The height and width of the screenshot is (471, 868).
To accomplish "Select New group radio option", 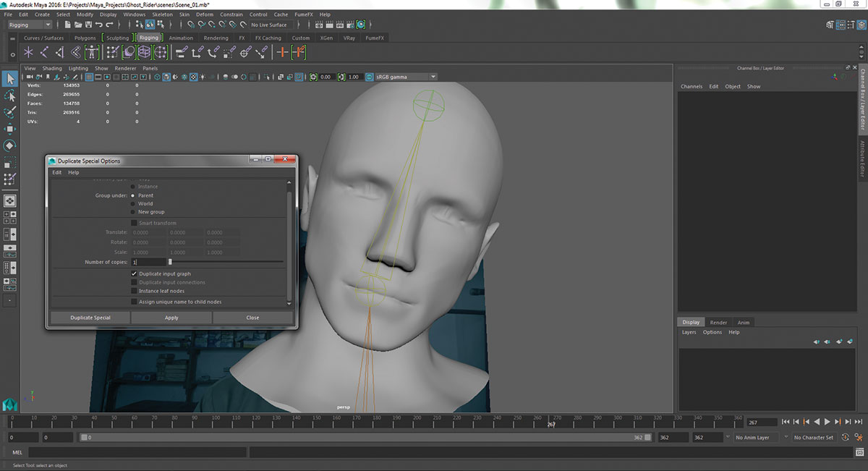I will click(x=132, y=212).
